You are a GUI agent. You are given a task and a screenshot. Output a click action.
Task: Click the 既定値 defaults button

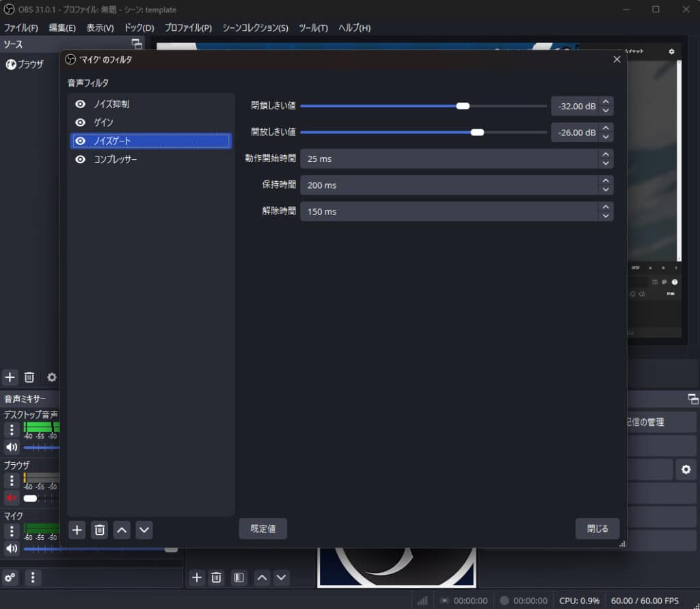[262, 528]
